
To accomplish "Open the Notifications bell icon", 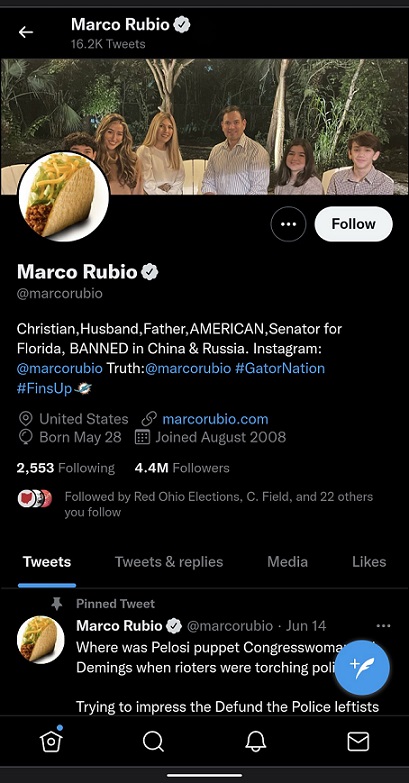I will click(x=256, y=741).
